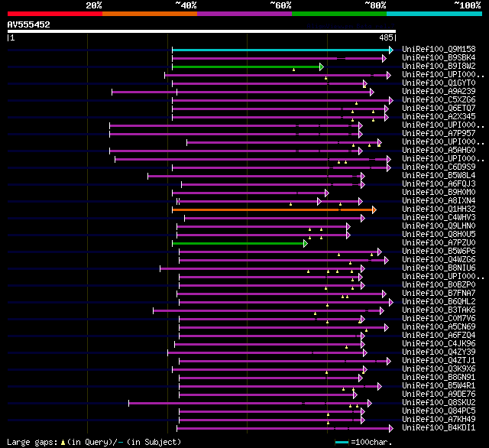489x448 pixels.
Task: Click the purple arrowhead ending A9A239 alignment
Action: (x=372, y=92)
